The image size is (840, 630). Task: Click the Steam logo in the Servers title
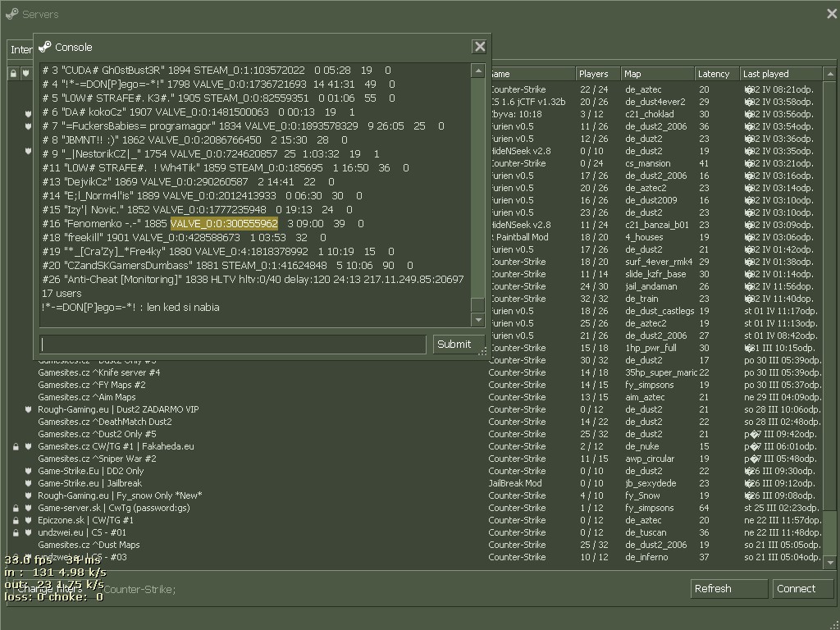tap(11, 14)
